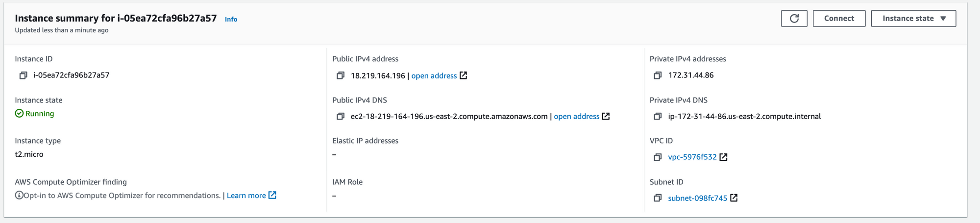This screenshot has height=223, width=980.
Task: Copy the Public IPv4 address
Action: 341,75
